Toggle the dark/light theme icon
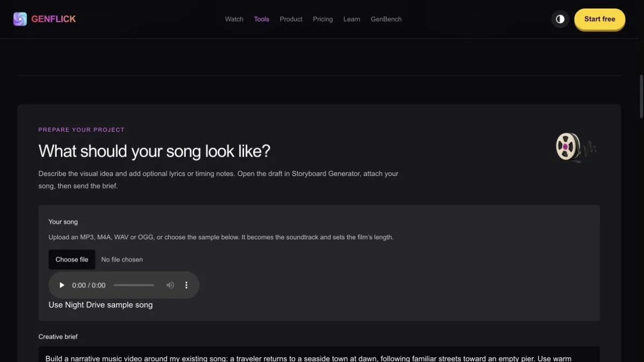The height and width of the screenshot is (362, 644). pos(560,19)
